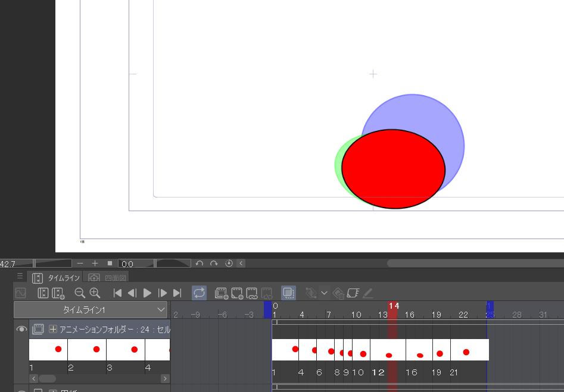Hide the animation folder layer
Image resolution: width=564 pixels, height=392 pixels.
(x=21, y=329)
